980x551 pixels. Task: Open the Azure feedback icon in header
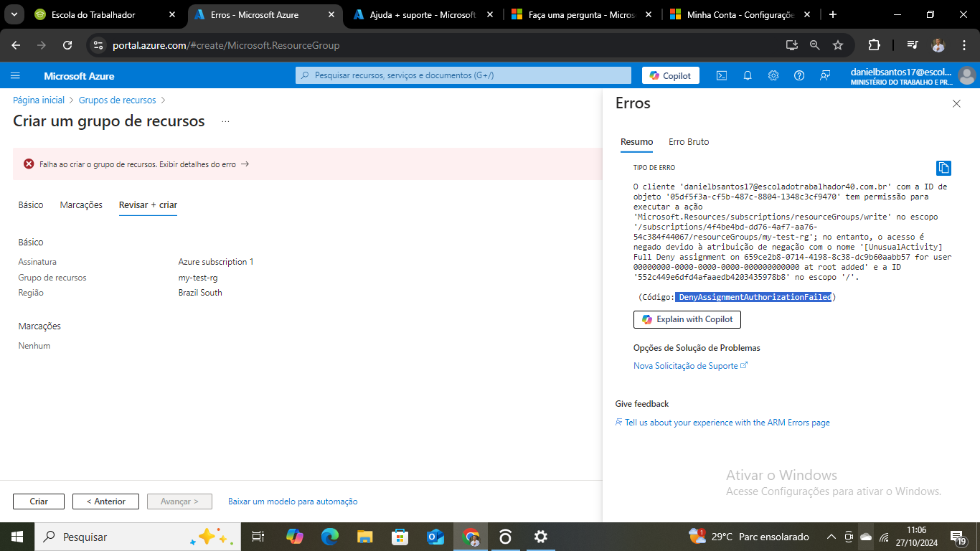point(825,75)
